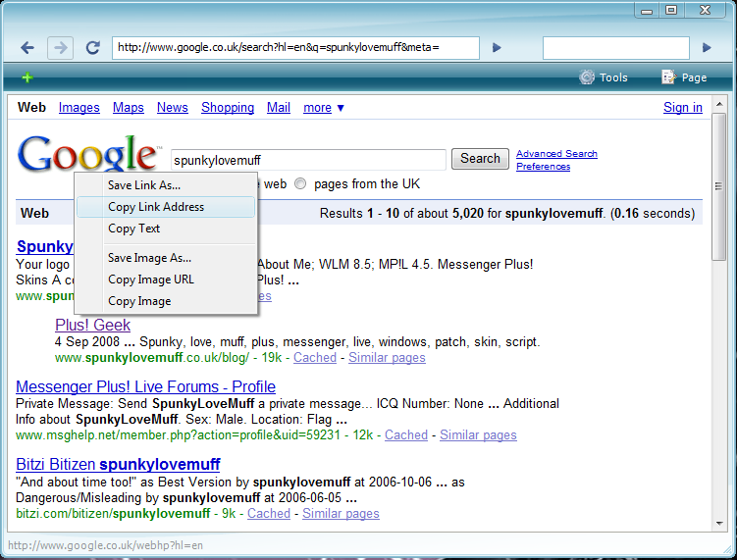This screenshot has width=737, height=560.
Task: Click the Sign in link
Action: tap(682, 108)
